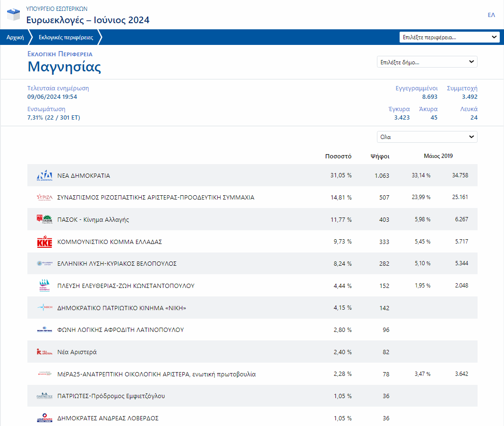
Task: Switch language via the ΕΛ link
Action: point(491,15)
